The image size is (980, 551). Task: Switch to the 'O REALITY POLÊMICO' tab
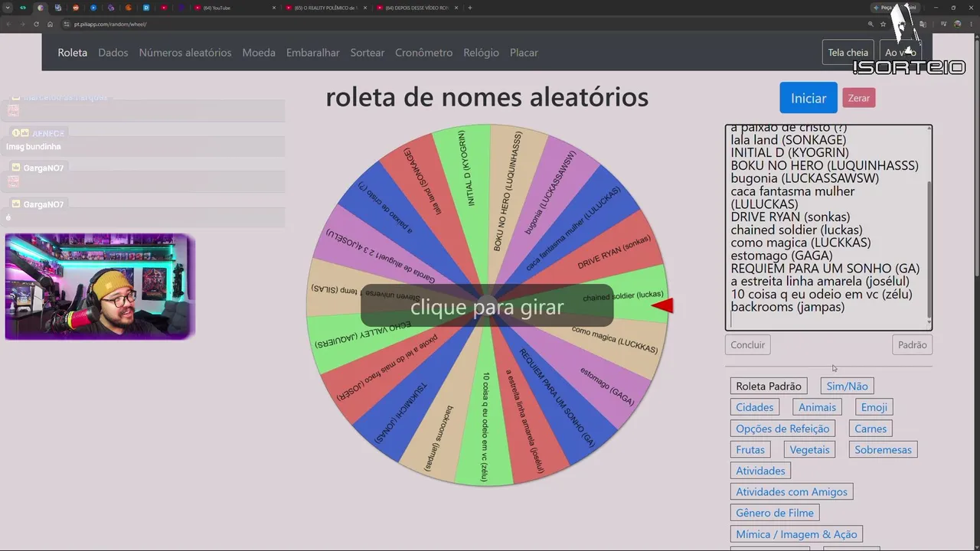pyautogui.click(x=326, y=8)
